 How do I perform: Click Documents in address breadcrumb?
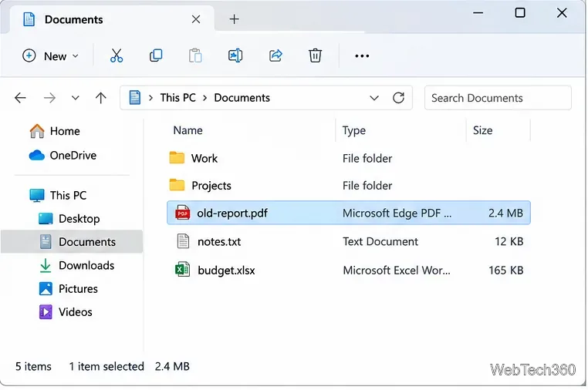pyautogui.click(x=242, y=97)
